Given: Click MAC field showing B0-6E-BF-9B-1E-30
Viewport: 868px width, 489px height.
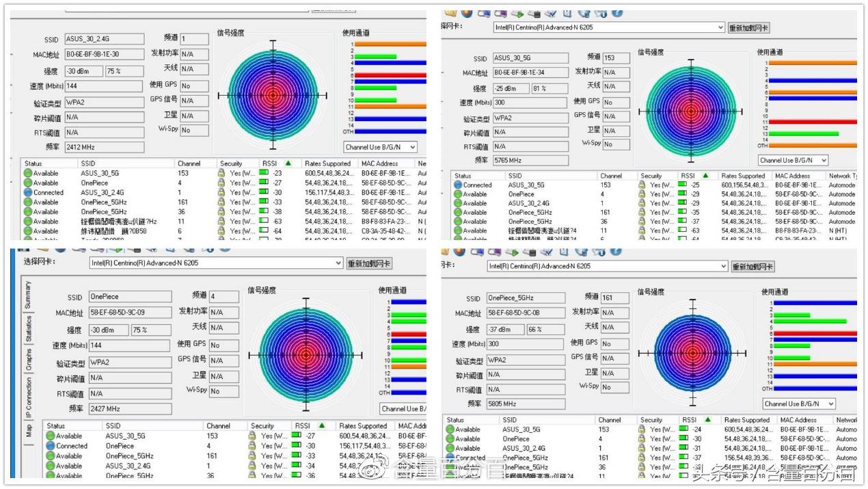Looking at the screenshot, I should point(104,55).
